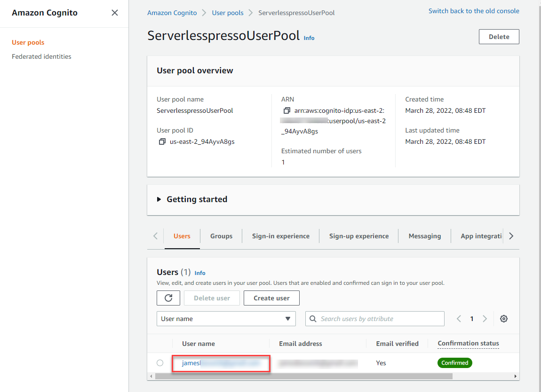Click the blurred email address of james
541x392 pixels.
point(318,363)
